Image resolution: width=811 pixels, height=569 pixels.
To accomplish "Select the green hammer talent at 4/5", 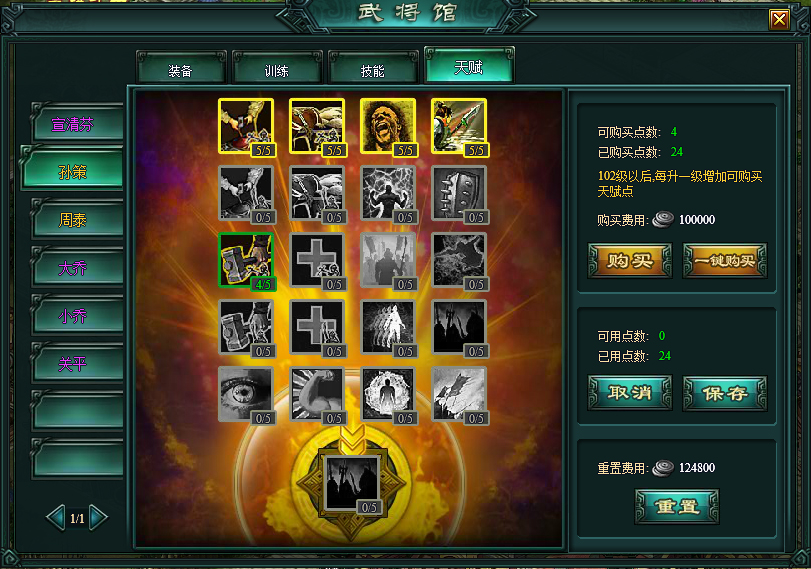I will [x=247, y=260].
